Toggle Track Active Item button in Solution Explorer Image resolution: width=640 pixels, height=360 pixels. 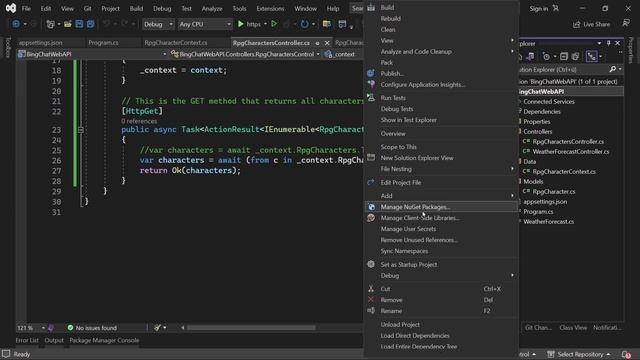coord(591,56)
